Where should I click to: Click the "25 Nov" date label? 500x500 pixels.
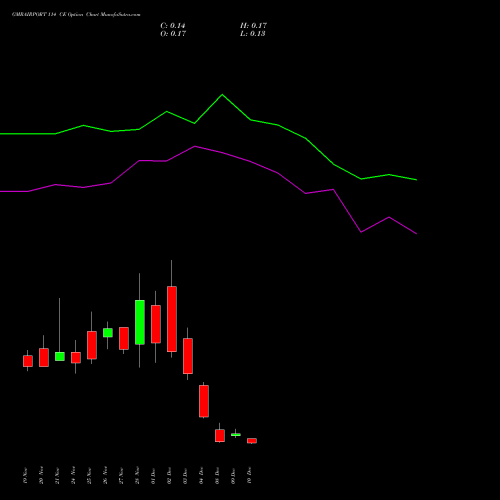[89, 476]
